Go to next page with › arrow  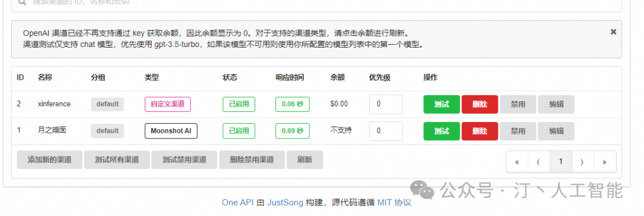pos(583,161)
